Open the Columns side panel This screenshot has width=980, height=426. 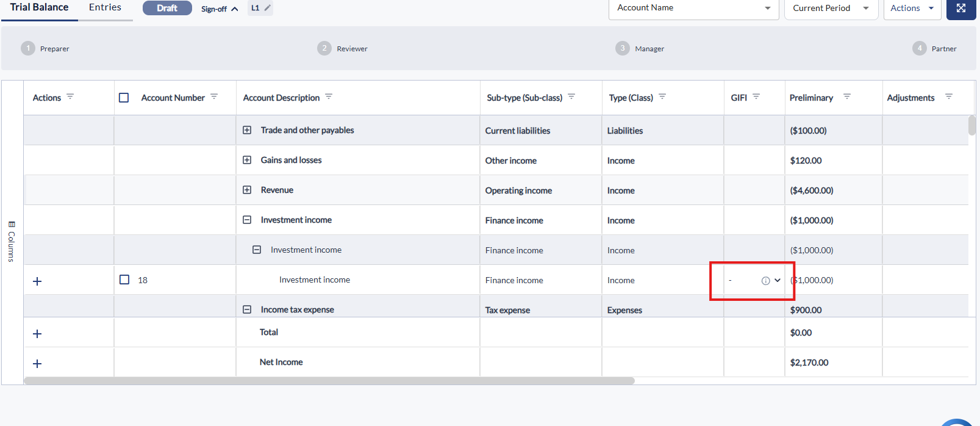point(11,242)
